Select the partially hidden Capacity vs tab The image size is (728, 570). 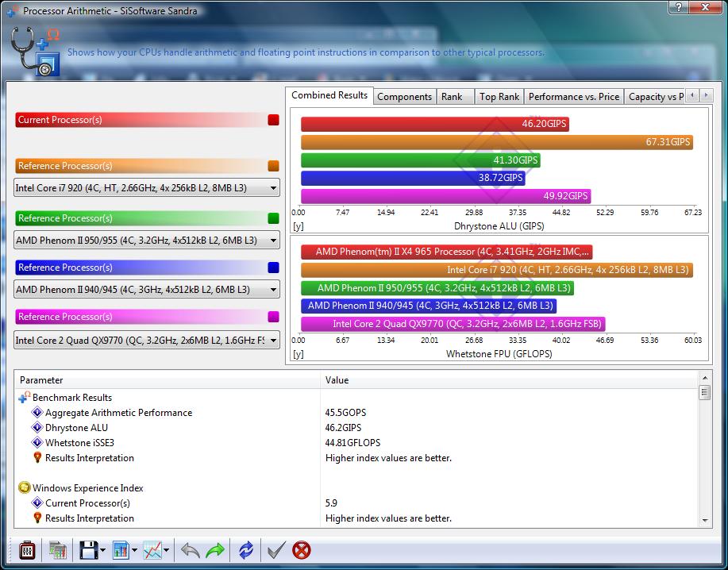655,97
